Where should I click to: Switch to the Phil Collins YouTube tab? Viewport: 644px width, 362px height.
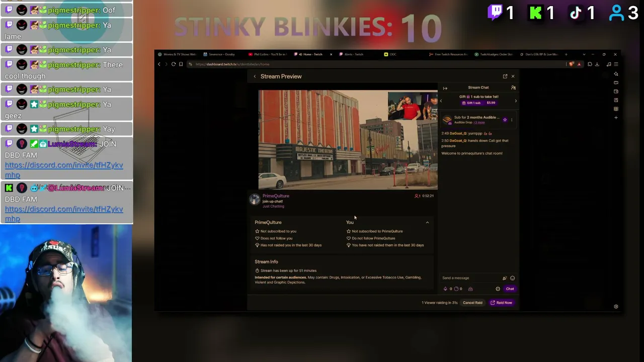tap(267, 54)
